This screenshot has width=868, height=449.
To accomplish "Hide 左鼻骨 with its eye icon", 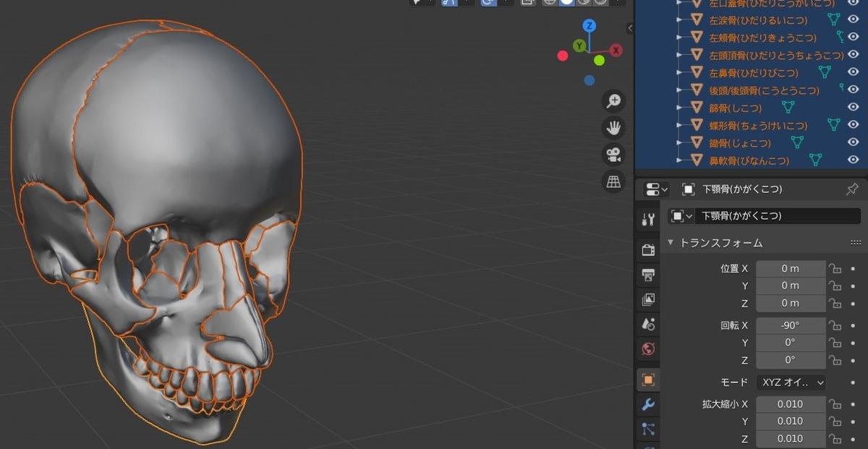I will (x=854, y=72).
